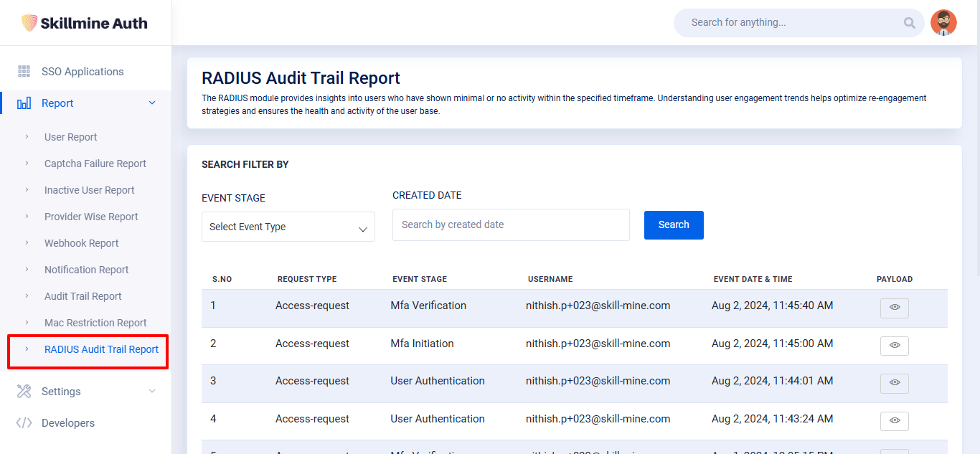The width and height of the screenshot is (980, 454).
Task: Go to Webhook Report in sidebar
Action: (x=81, y=243)
